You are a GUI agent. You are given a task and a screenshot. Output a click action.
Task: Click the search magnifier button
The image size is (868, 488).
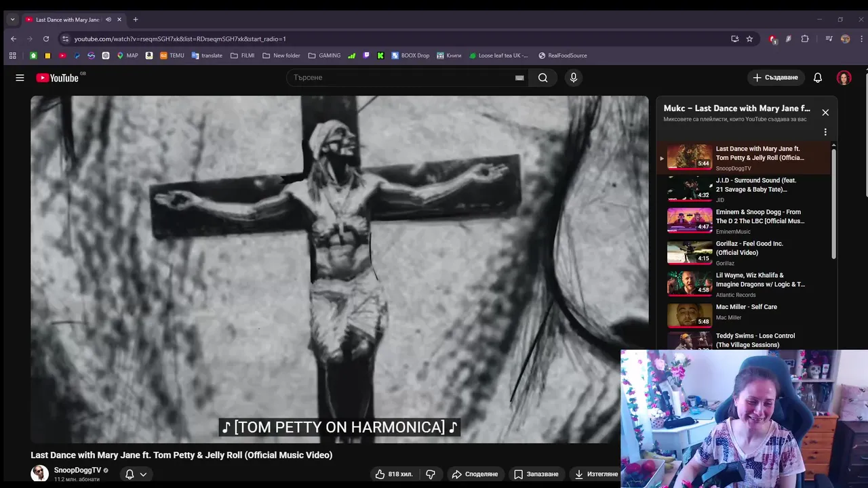click(x=542, y=78)
